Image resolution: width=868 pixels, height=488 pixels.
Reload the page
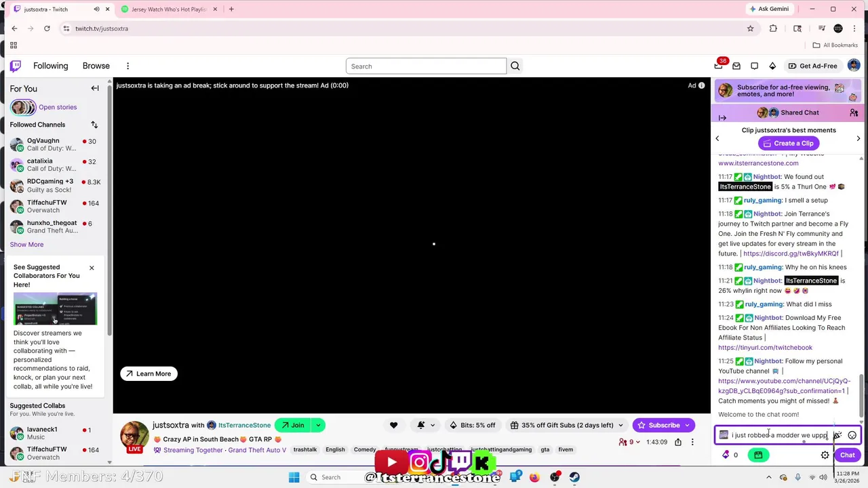[x=47, y=28]
